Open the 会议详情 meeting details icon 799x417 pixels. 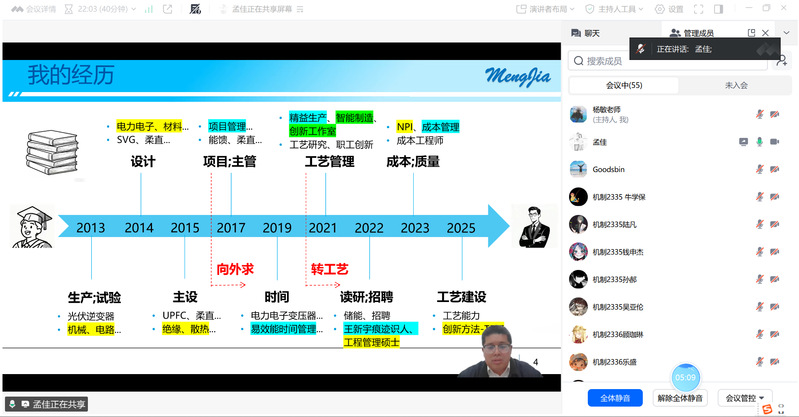34,8
